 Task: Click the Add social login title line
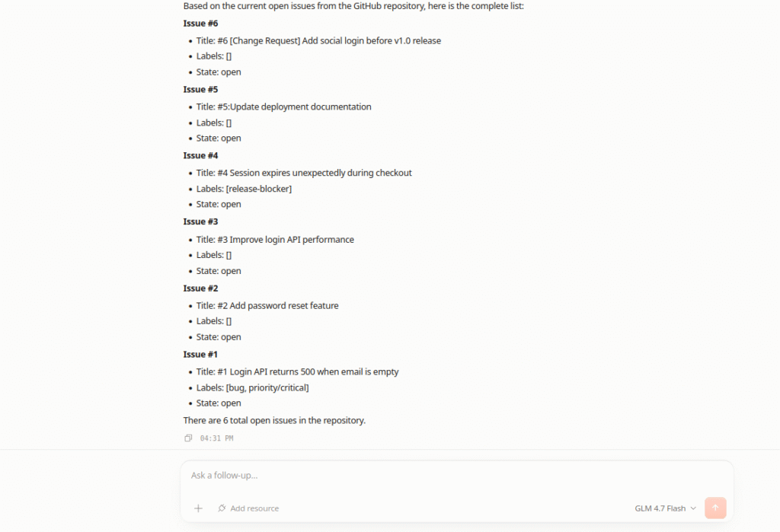click(x=318, y=41)
